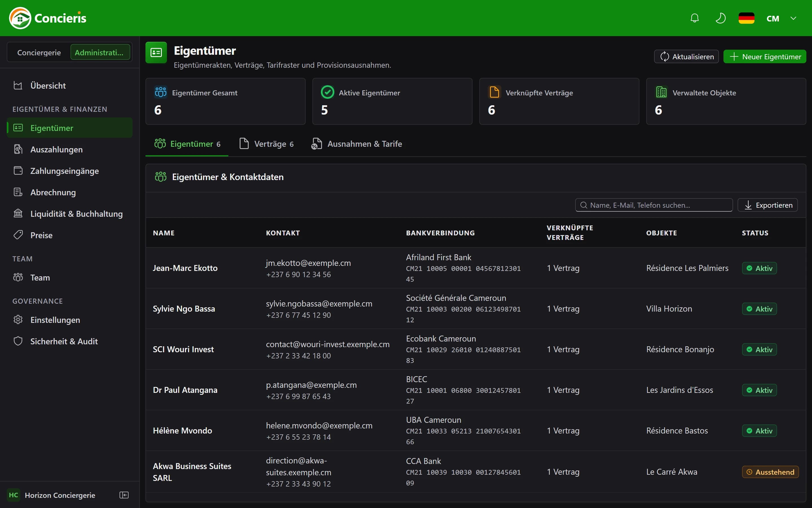
Task: Focus the name, email, phone search field
Action: tap(654, 205)
